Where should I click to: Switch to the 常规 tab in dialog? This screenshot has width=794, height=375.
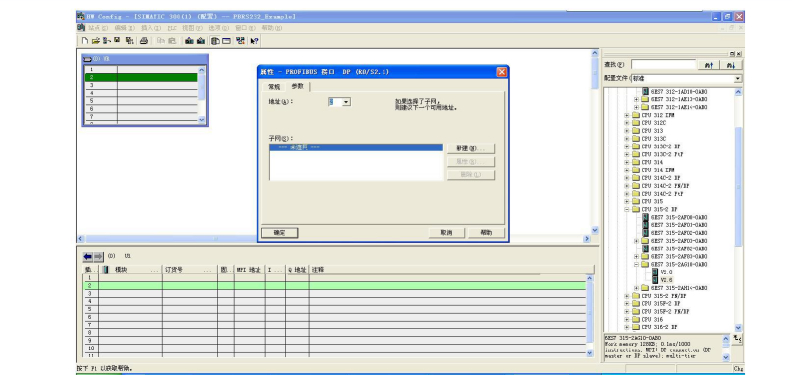[274, 87]
